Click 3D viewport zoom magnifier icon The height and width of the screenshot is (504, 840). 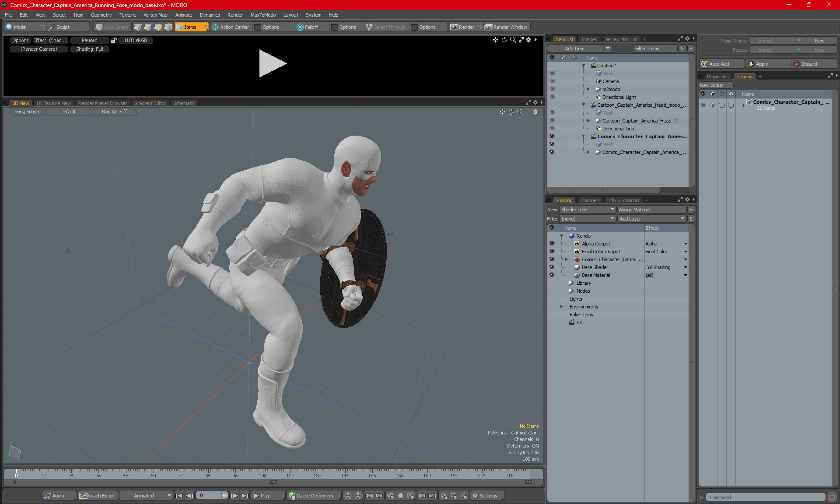[x=520, y=112]
